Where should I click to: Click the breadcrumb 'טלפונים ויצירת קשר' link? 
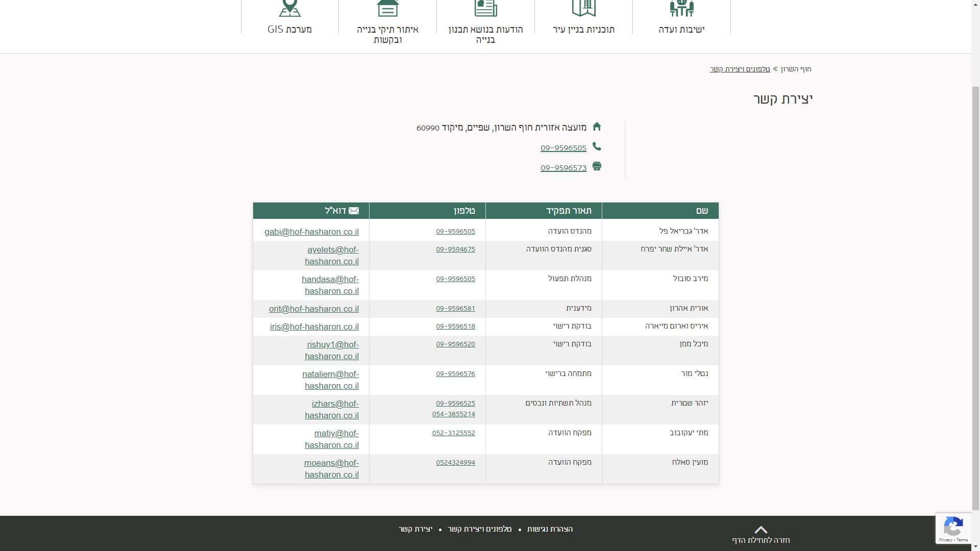[x=740, y=69]
